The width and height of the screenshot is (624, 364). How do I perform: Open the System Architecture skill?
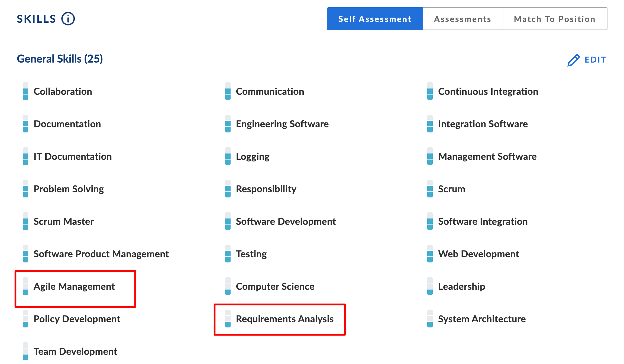[x=482, y=319]
